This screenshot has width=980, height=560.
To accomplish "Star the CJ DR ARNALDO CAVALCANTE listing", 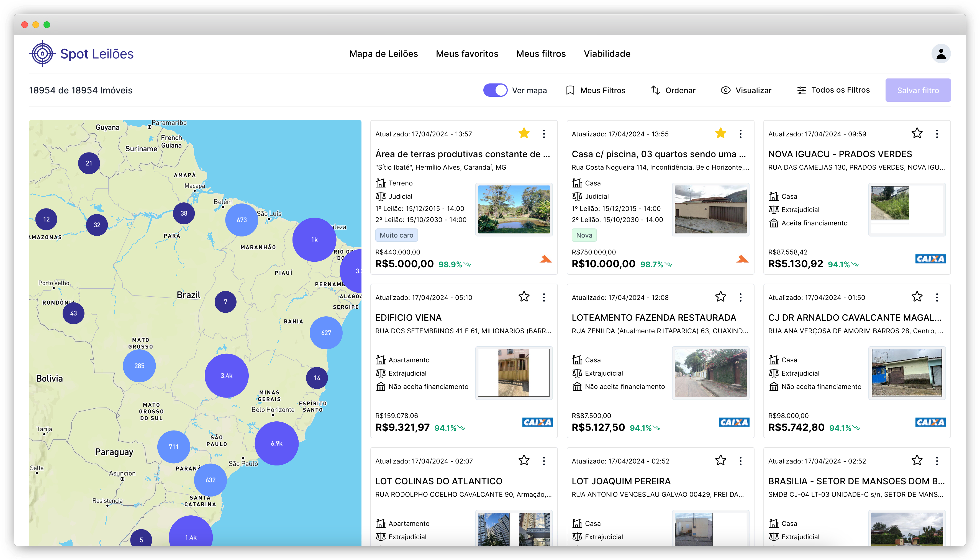I will point(917,297).
